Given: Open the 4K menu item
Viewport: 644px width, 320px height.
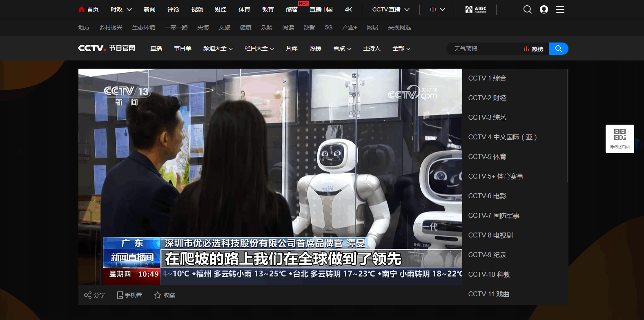Looking at the screenshot, I should coord(348,9).
